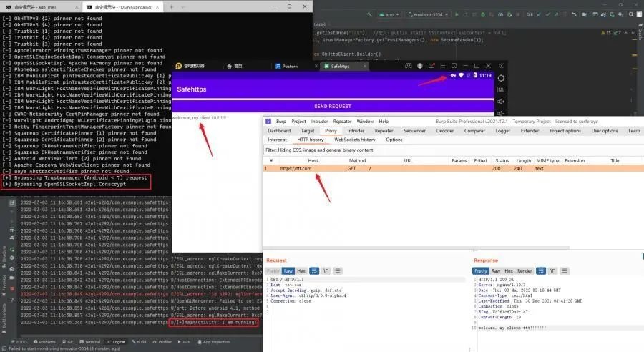Viewport: 644px width, 352px height.
Task: Switch to Burp Extender tab
Action: tap(530, 131)
